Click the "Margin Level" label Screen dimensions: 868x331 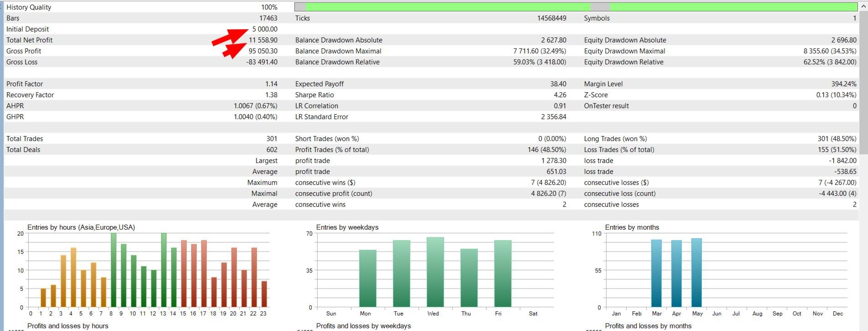603,84
